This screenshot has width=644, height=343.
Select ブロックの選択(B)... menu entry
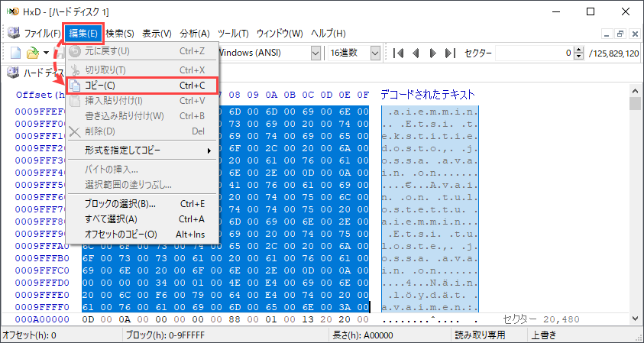click(141, 204)
